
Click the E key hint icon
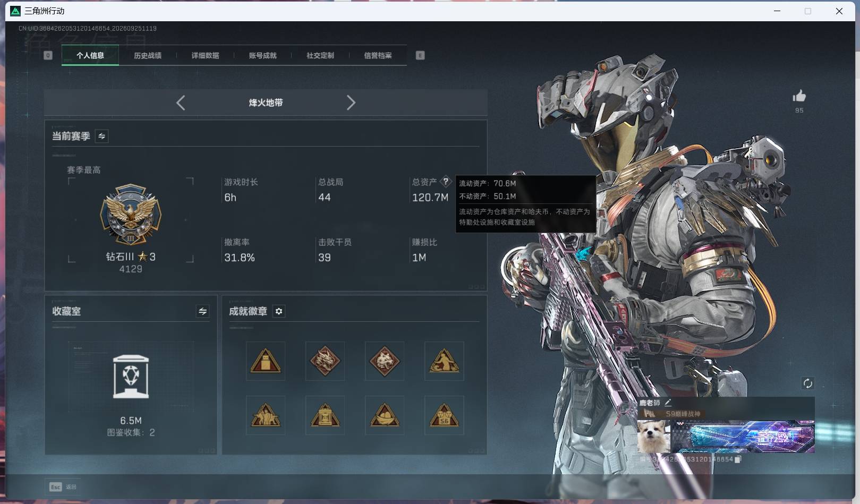(x=420, y=55)
